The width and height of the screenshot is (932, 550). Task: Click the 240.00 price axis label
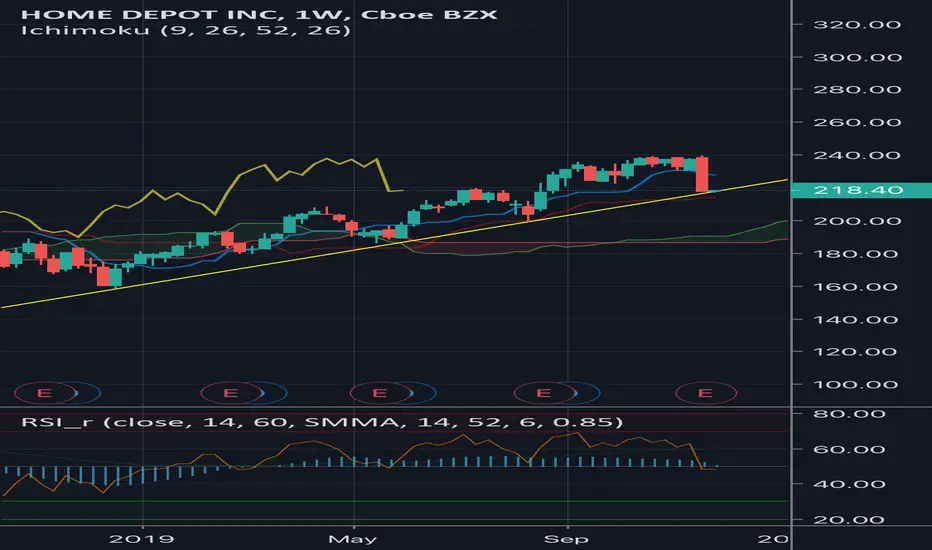tap(857, 155)
